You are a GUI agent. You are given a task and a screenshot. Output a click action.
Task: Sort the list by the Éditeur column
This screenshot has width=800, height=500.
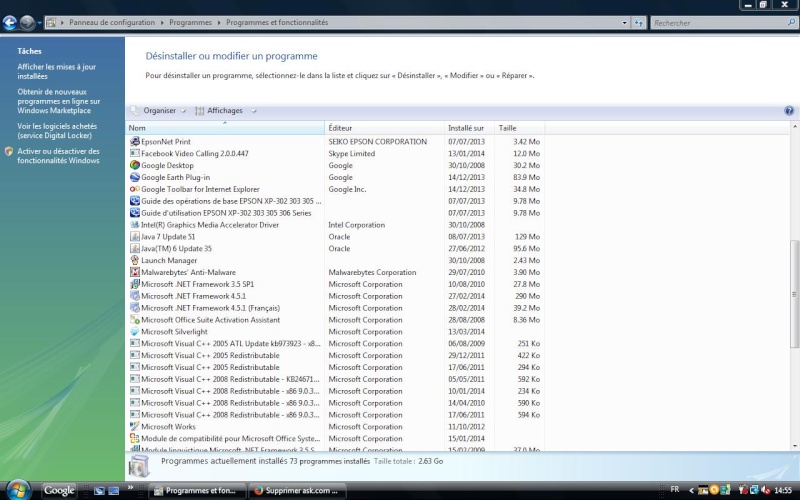click(x=385, y=128)
